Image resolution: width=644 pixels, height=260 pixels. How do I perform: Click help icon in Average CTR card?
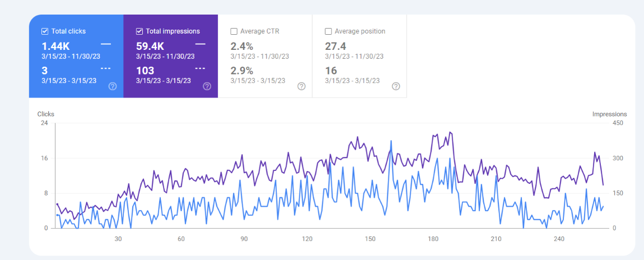pos(302,86)
